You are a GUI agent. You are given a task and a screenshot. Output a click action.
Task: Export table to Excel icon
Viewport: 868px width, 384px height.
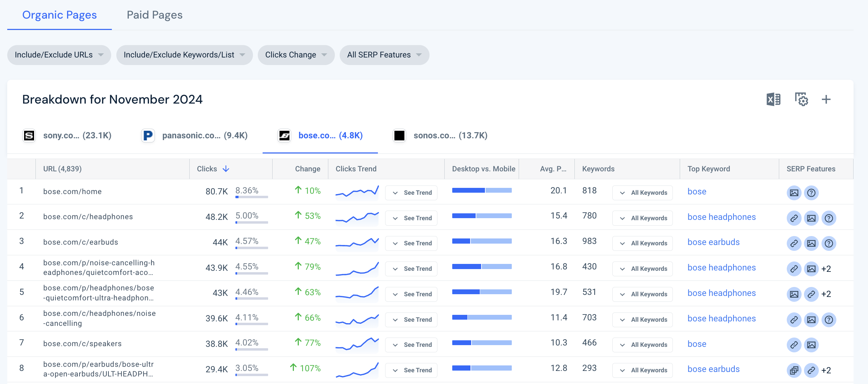(x=773, y=99)
